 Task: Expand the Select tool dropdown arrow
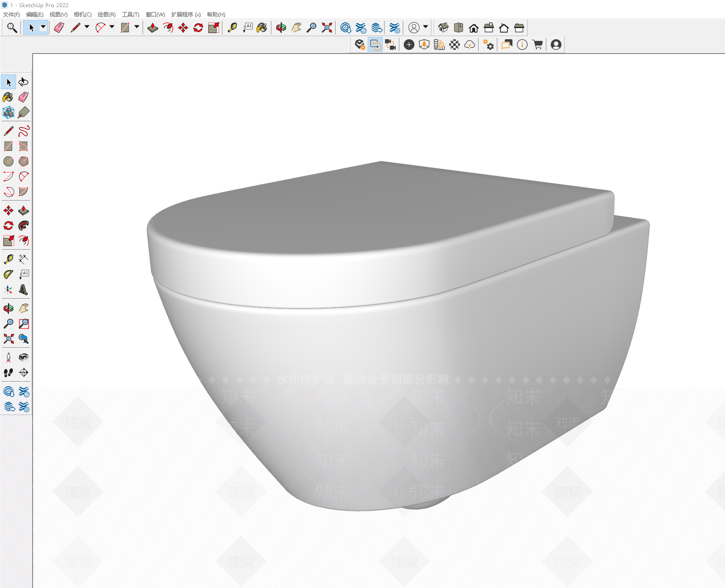pyautogui.click(x=43, y=27)
